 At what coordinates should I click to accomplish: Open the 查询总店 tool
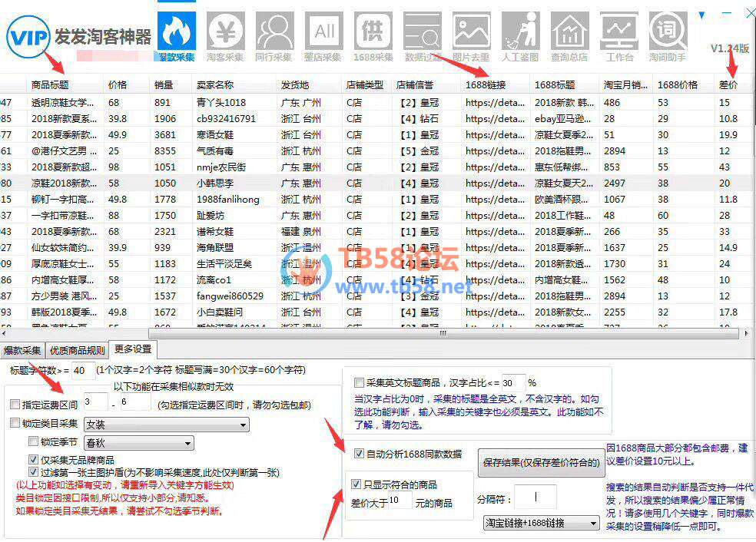click(569, 37)
